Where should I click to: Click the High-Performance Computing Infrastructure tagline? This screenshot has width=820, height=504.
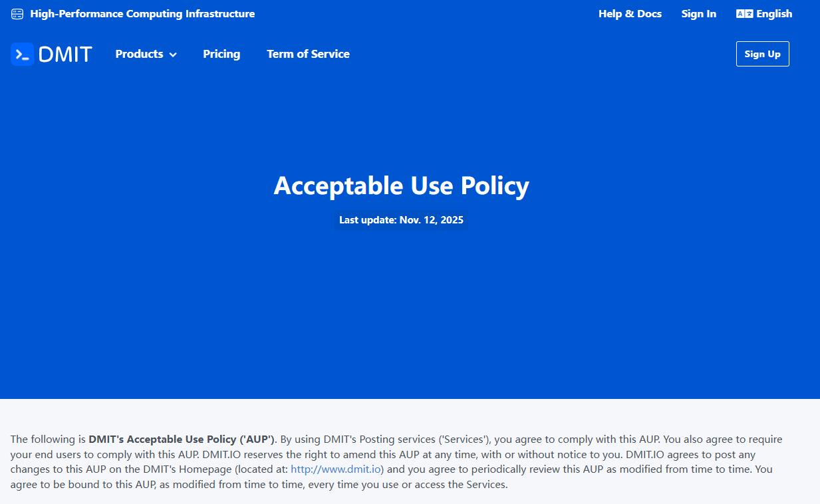pyautogui.click(x=142, y=14)
